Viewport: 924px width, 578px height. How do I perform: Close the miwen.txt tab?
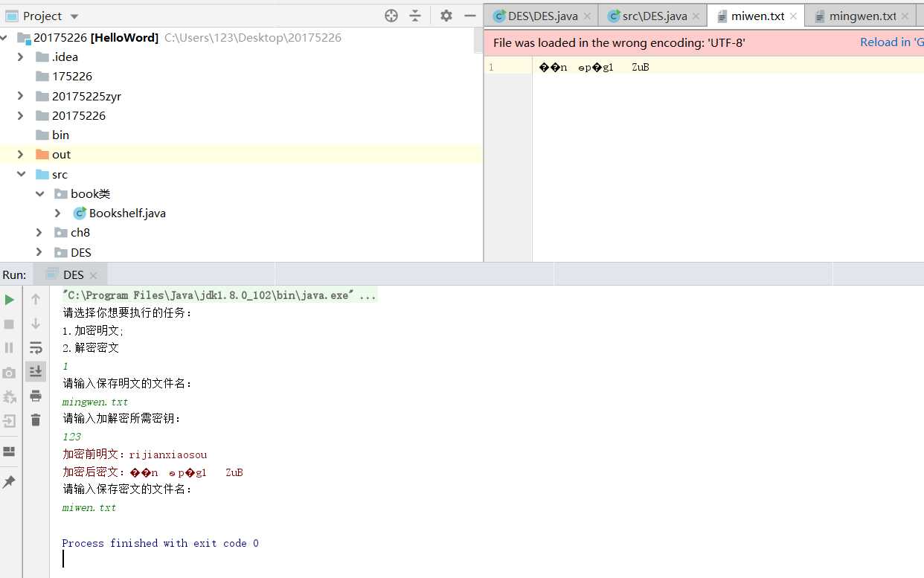[x=793, y=16]
